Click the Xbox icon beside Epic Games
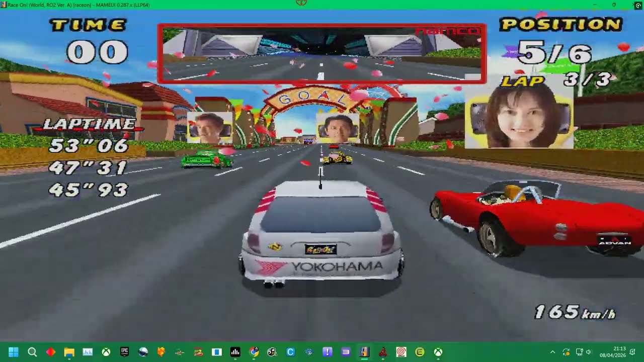This screenshot has height=362, width=644. click(106, 352)
